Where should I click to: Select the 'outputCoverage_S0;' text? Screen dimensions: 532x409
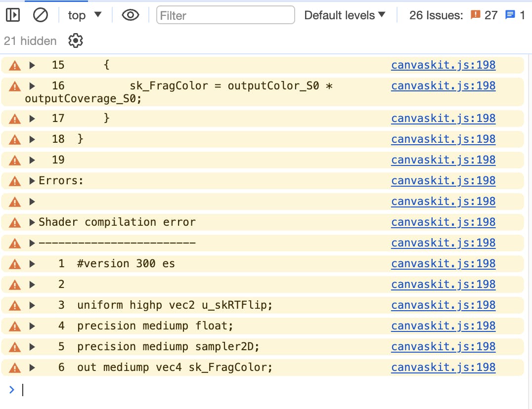click(83, 99)
